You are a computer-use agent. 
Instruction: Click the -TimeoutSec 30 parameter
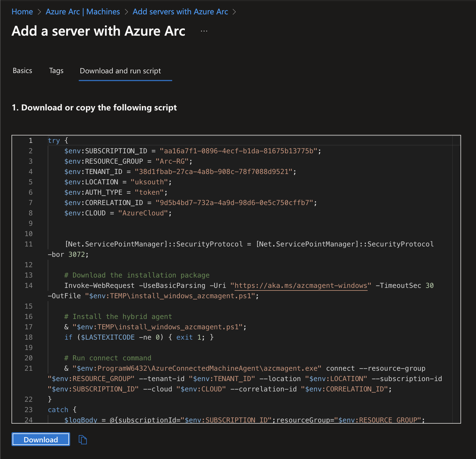click(405, 286)
